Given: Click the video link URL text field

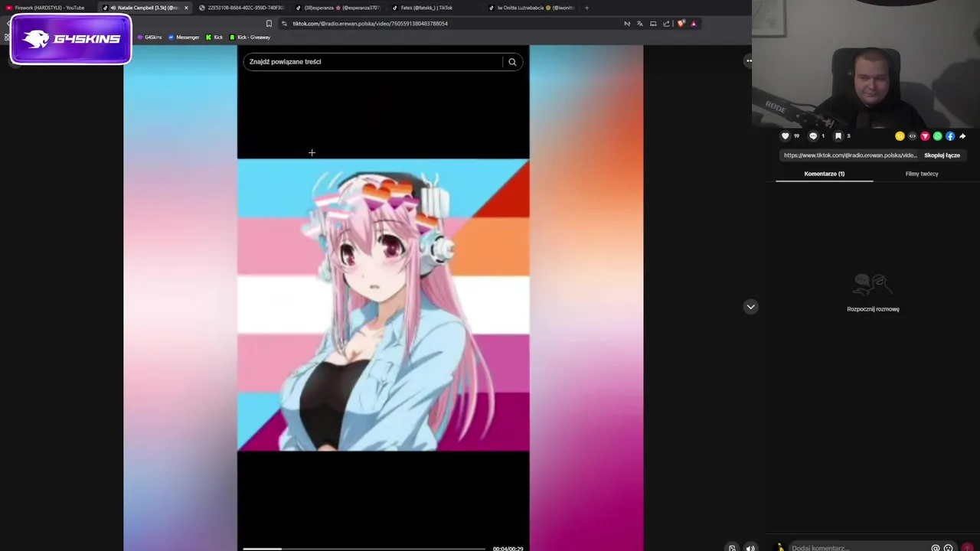Looking at the screenshot, I should pyautogui.click(x=849, y=155).
